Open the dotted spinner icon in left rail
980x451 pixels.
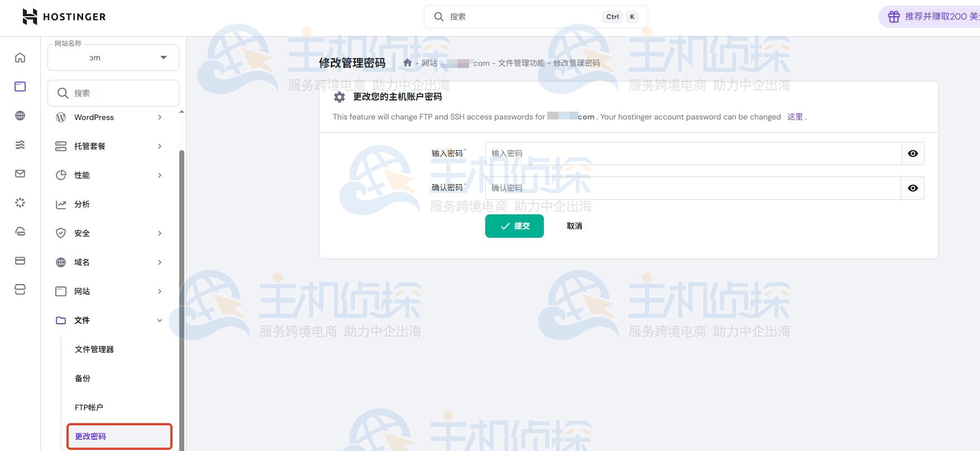[20, 203]
